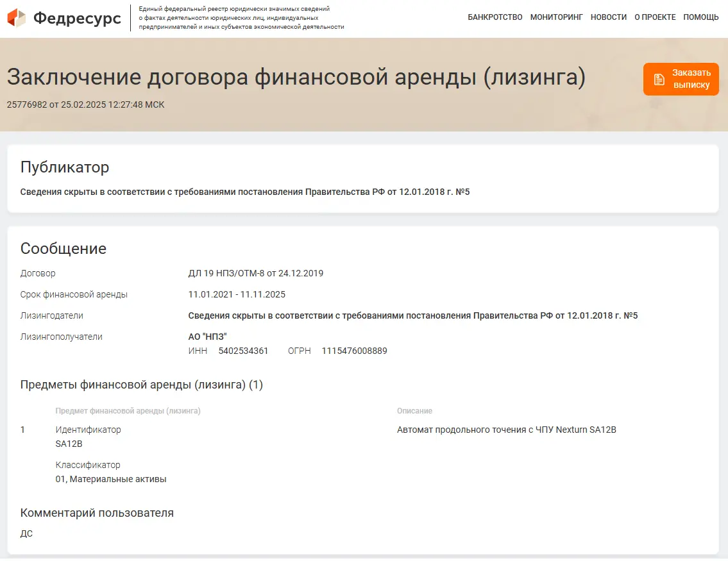728x561 pixels.
Task: Click the identifier value SA12B
Action: tap(69, 444)
